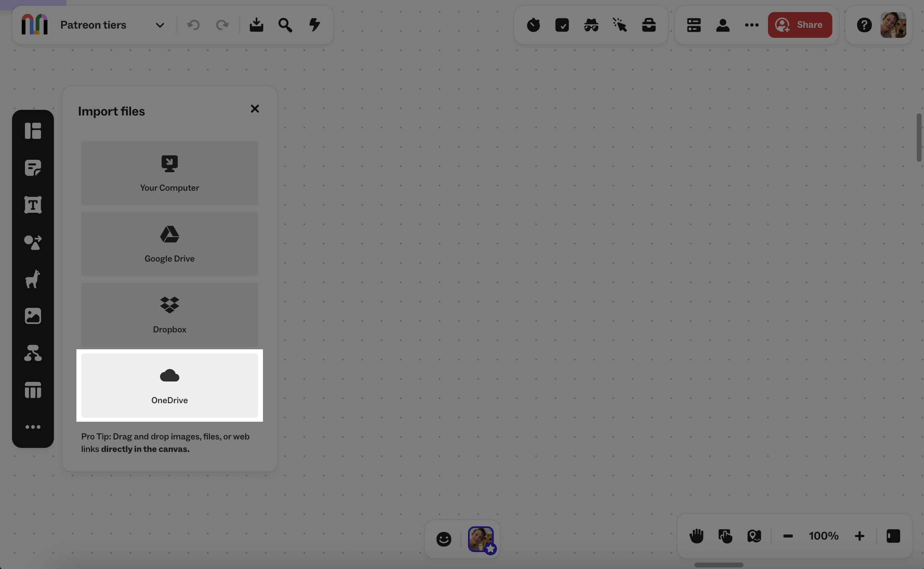Toggle incognito mode in the toolbar
This screenshot has height=569, width=924.
pyautogui.click(x=591, y=25)
